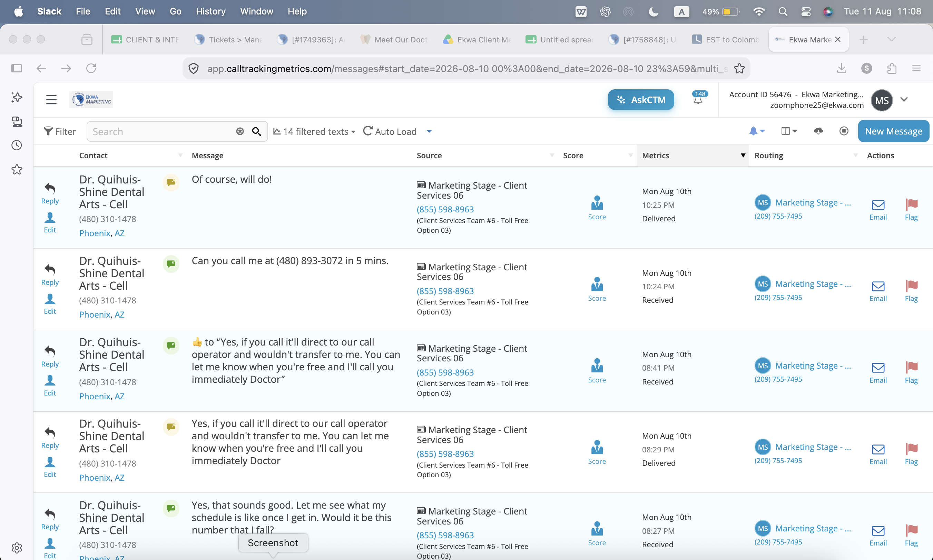Score the 10:24 PM received message
Image resolution: width=933 pixels, height=560 pixels.
(597, 289)
